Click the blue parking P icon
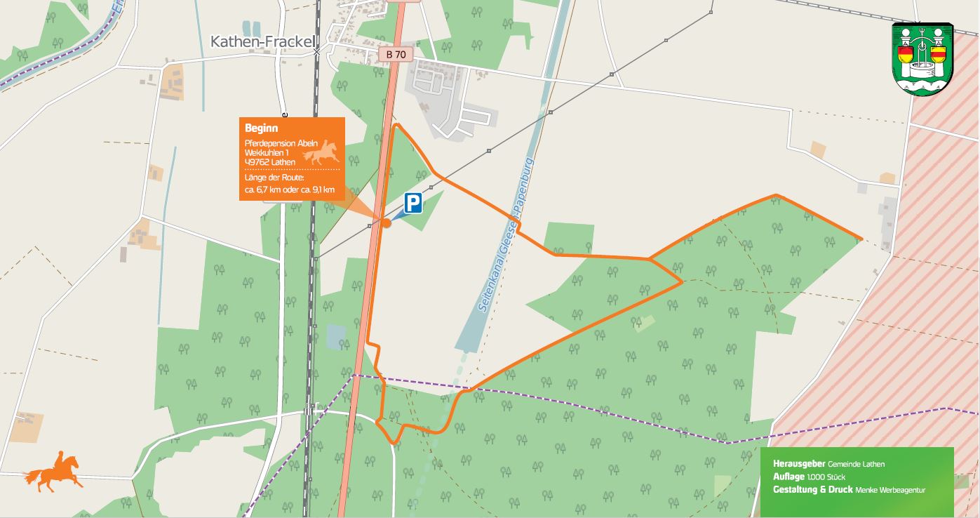 [x=413, y=204]
